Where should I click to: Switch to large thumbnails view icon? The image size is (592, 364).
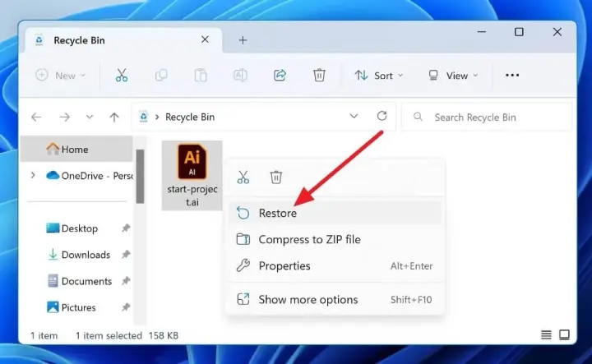click(564, 334)
